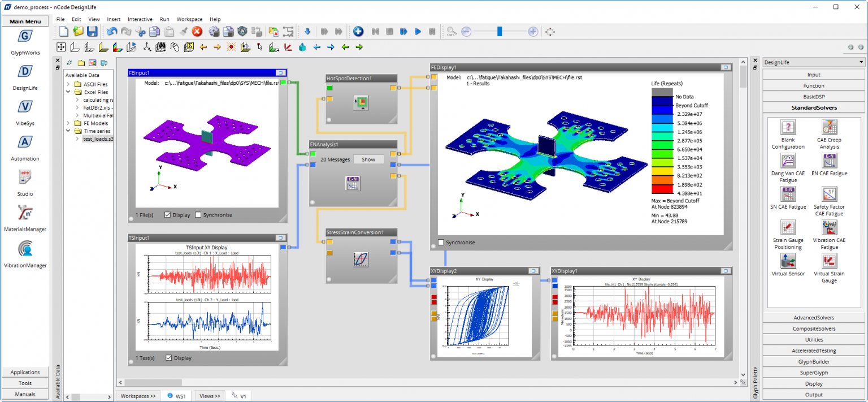Image resolution: width=868 pixels, height=402 pixels.
Task: Enable Synchronise checkbox in FEInput1
Action: point(198,215)
